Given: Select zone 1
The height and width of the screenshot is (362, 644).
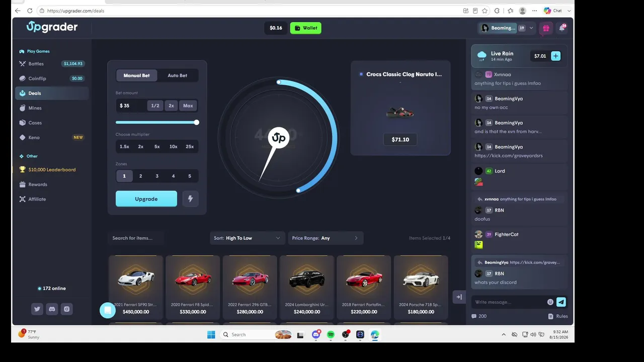Looking at the screenshot, I should tap(124, 176).
